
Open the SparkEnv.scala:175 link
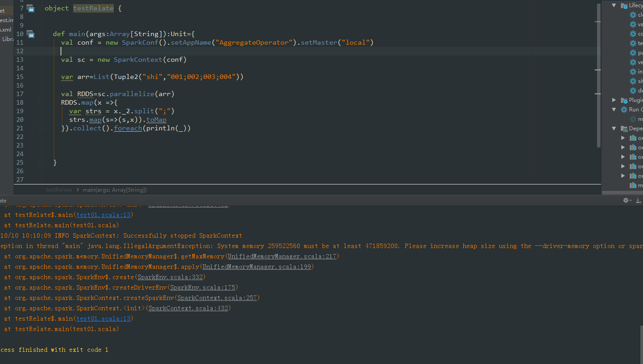tap(202, 287)
